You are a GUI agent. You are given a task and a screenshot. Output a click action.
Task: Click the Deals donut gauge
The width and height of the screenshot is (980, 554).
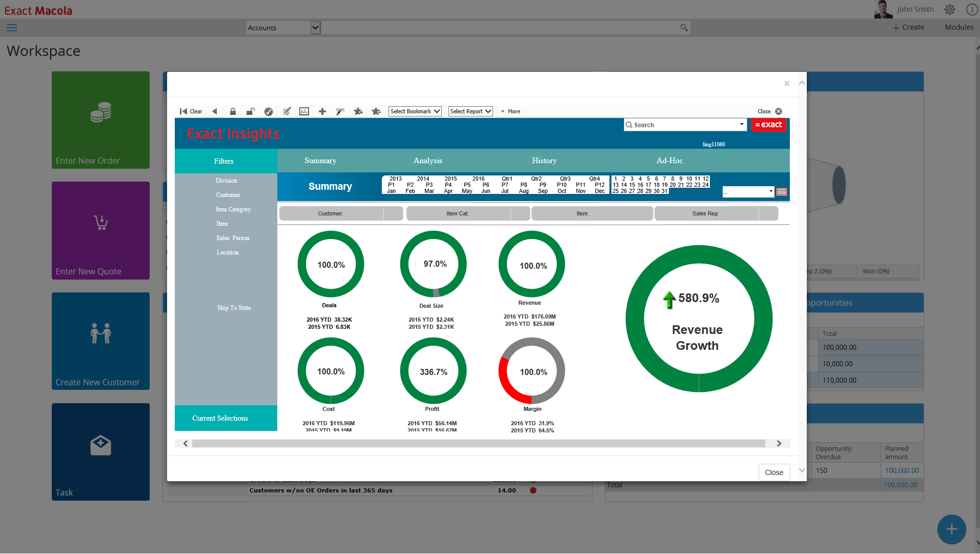[x=331, y=264]
